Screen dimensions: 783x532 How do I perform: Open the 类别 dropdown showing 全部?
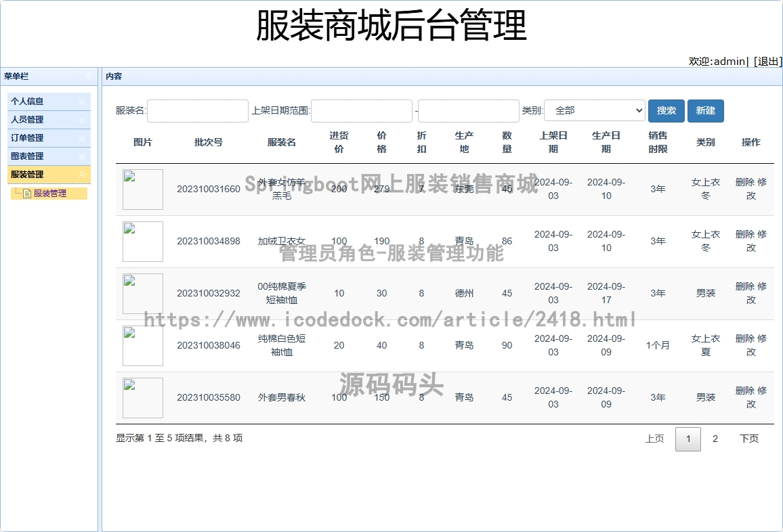pos(595,111)
